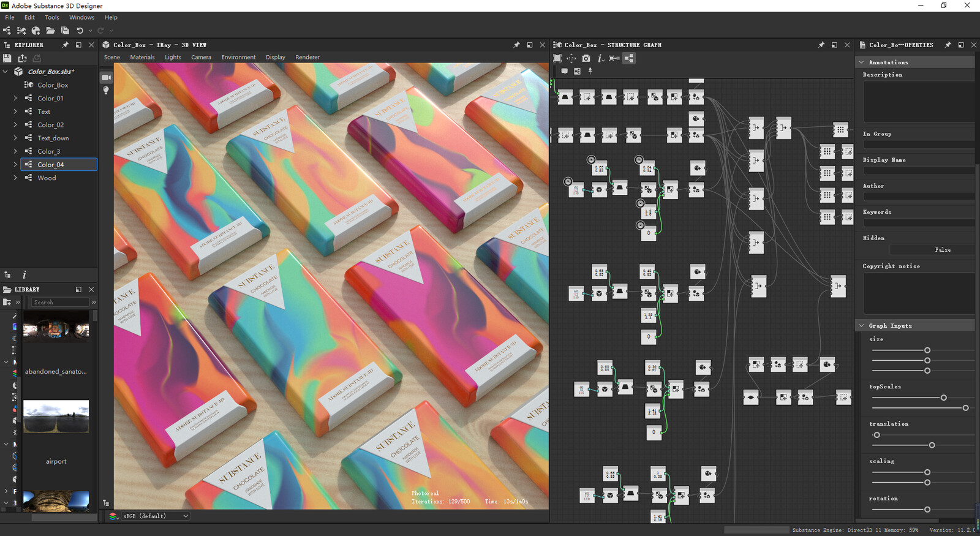This screenshot has width=980, height=536.
Task: Open the Tools menu
Action: (x=52, y=17)
